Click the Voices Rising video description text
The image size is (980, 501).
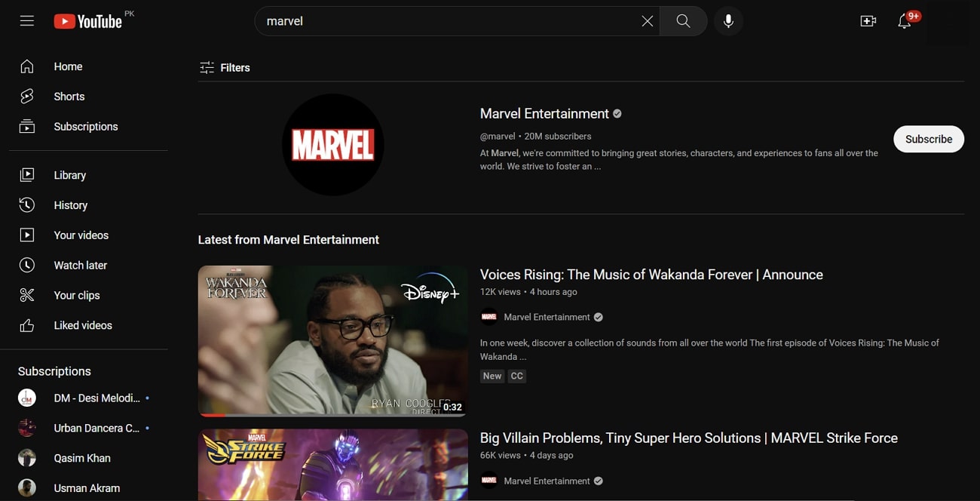[x=709, y=350]
